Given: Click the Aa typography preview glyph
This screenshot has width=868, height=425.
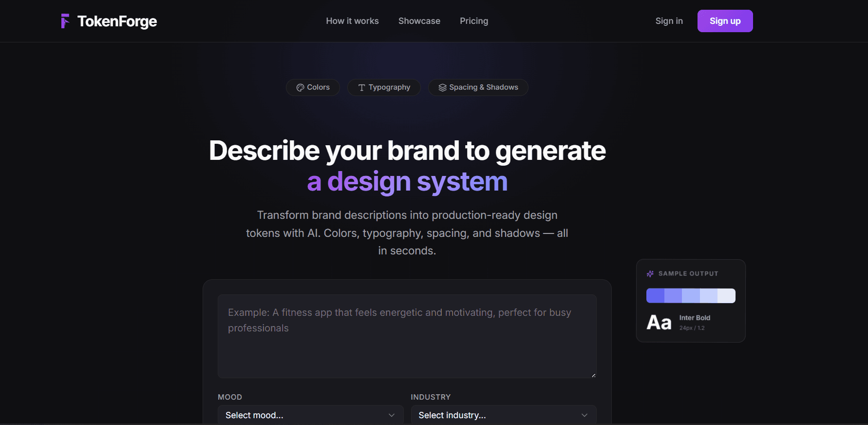Looking at the screenshot, I should (x=659, y=323).
